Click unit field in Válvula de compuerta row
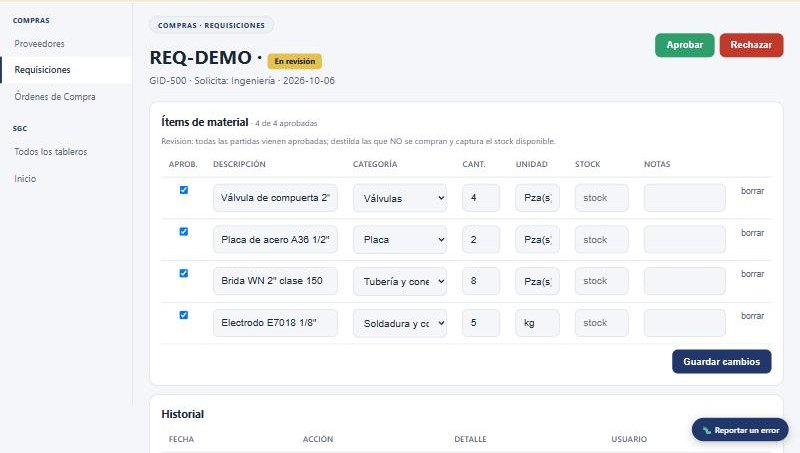800x453 pixels. pos(537,198)
